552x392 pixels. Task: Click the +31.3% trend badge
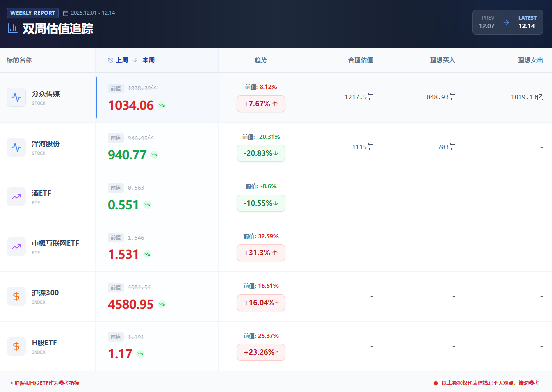[260, 253]
